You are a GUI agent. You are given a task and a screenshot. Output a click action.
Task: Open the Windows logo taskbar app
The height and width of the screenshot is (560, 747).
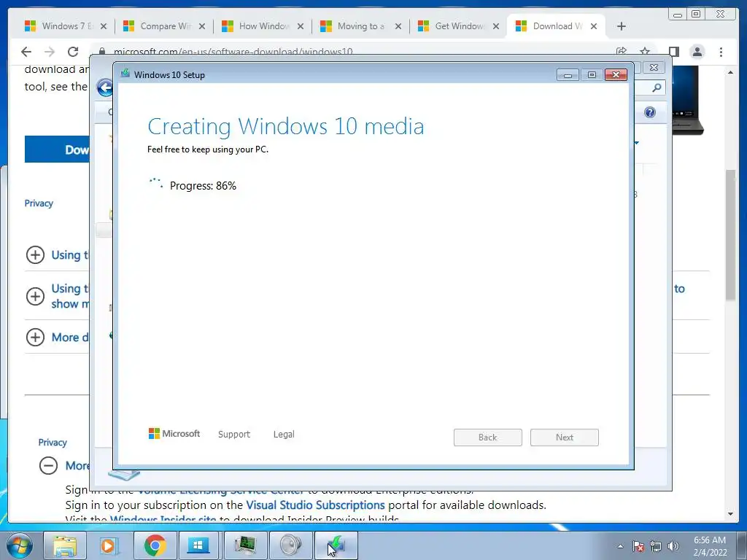[198, 545]
